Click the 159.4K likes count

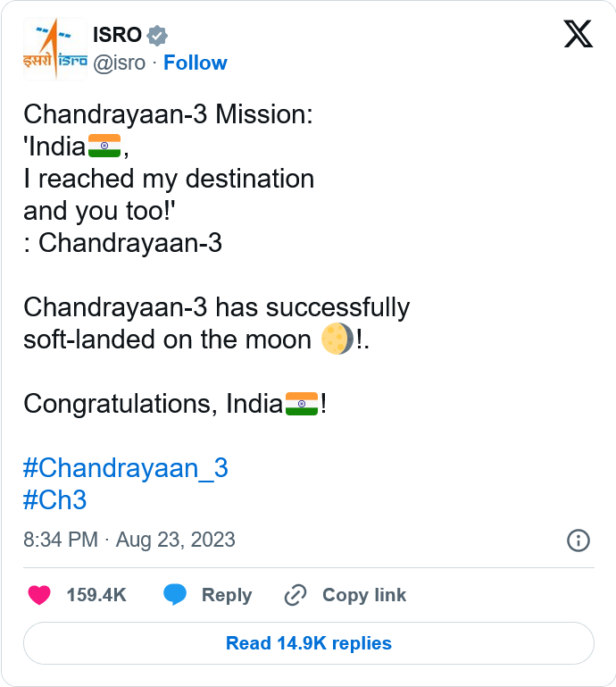(x=96, y=595)
